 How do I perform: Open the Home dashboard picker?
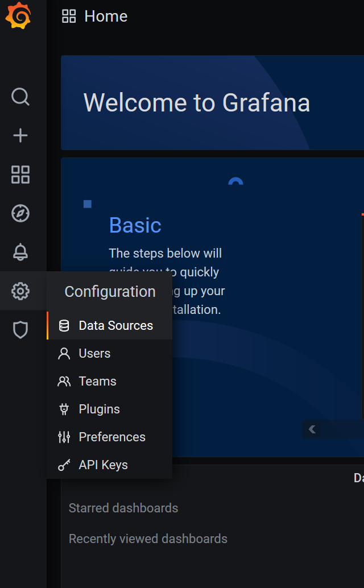106,16
